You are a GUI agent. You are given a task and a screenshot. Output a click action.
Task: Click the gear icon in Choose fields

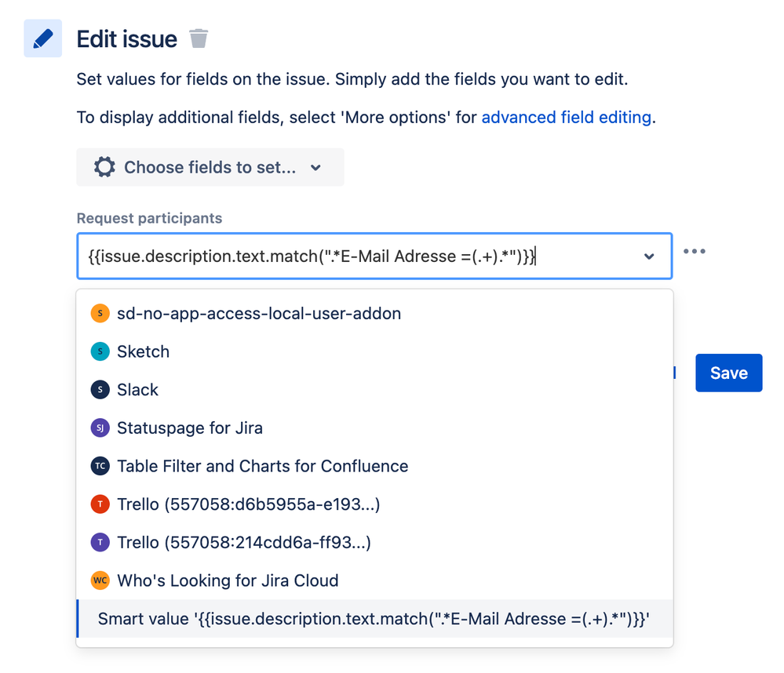(104, 167)
